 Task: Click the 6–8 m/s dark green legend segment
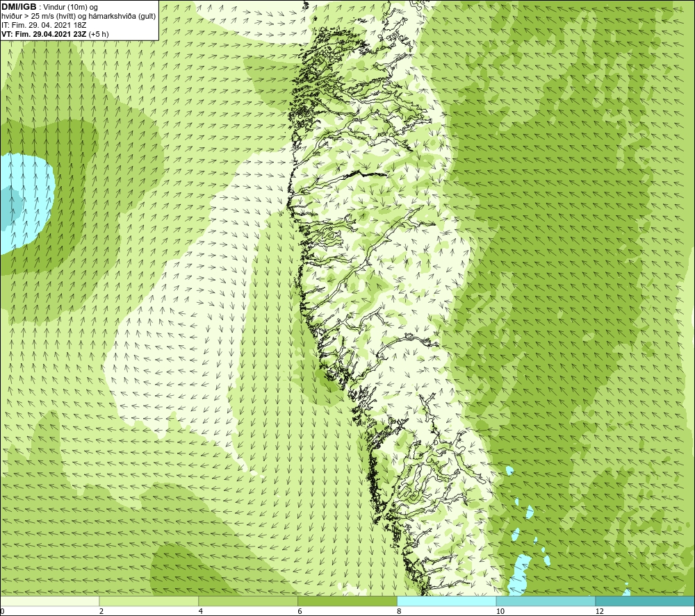tap(347, 601)
